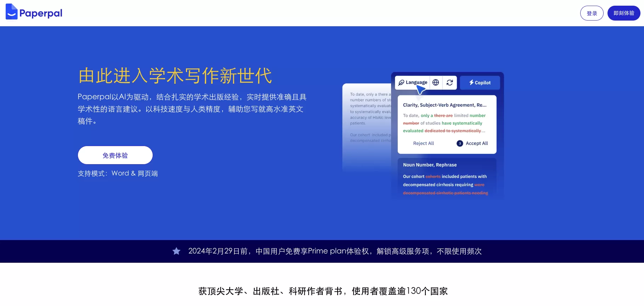644x306 pixels.
Task: Click the Paperpal以AI为驱动 description paragraph
Action: click(192, 109)
